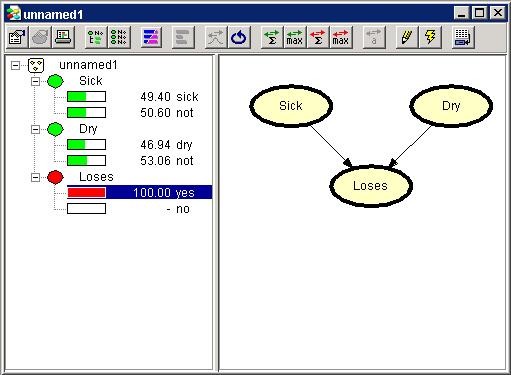Image resolution: width=511 pixels, height=375 pixels.
Task: Open the network properties toolbar icon
Action: pyautogui.click(x=17, y=37)
